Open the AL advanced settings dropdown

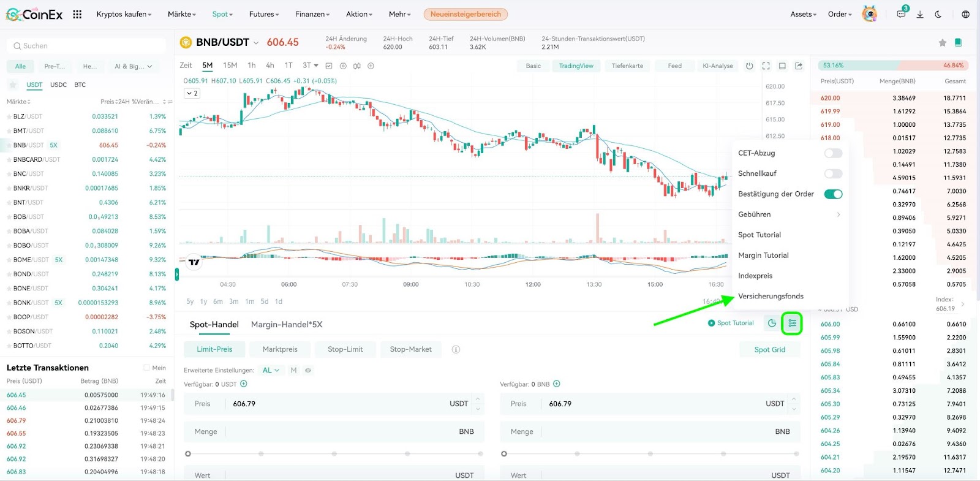click(x=271, y=370)
